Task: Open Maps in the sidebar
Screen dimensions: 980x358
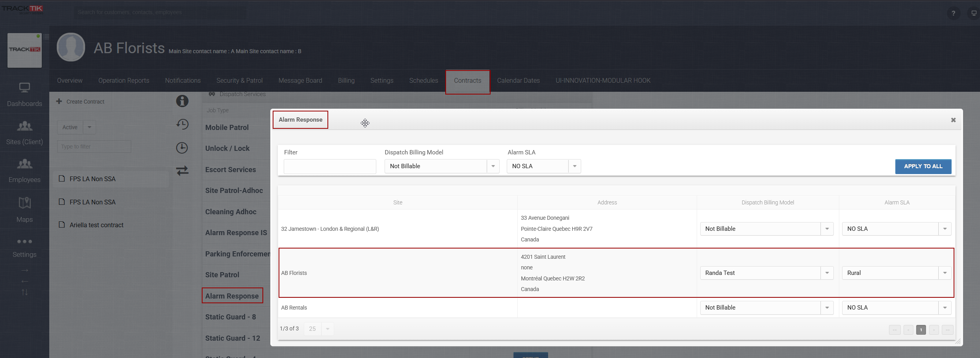Action: coord(24,210)
